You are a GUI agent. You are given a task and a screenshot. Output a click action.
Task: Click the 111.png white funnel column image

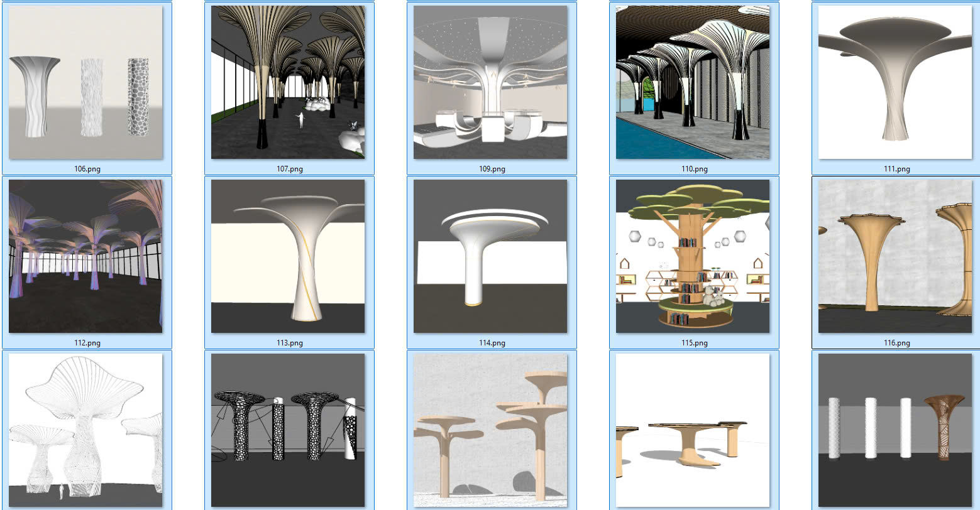(x=895, y=82)
